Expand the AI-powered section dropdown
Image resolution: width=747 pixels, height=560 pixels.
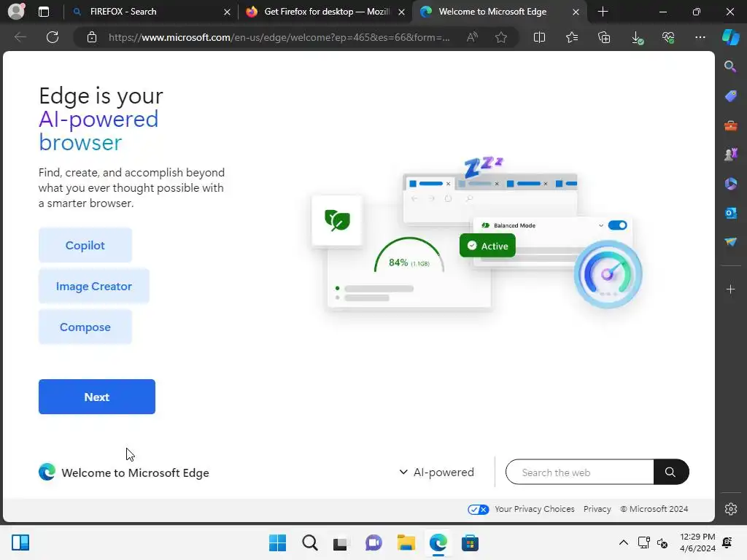(437, 472)
